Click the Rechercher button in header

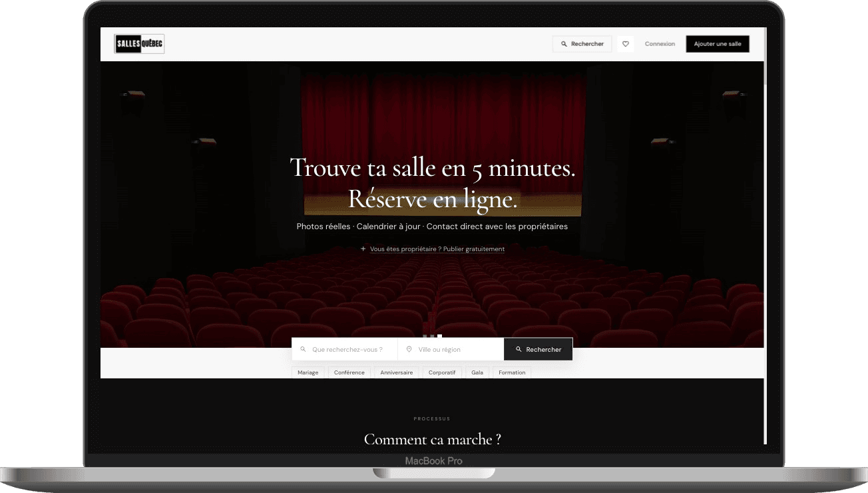pos(582,44)
